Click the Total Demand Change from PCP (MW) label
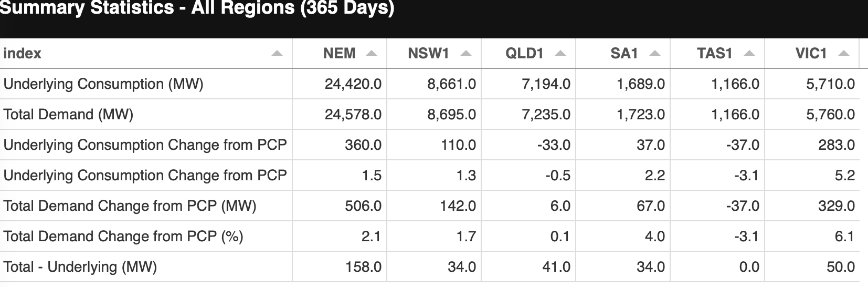Image resolution: width=868 pixels, height=287 pixels. (130, 206)
